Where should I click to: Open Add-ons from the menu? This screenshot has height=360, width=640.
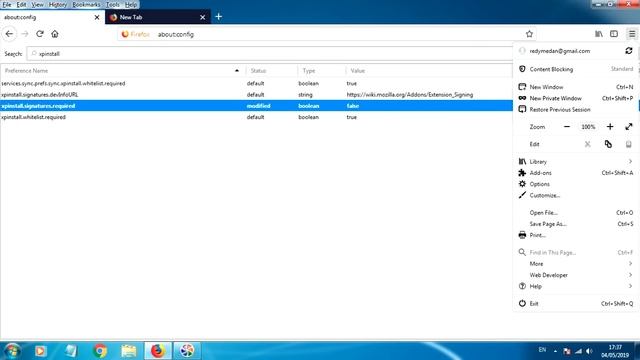[x=576, y=173]
